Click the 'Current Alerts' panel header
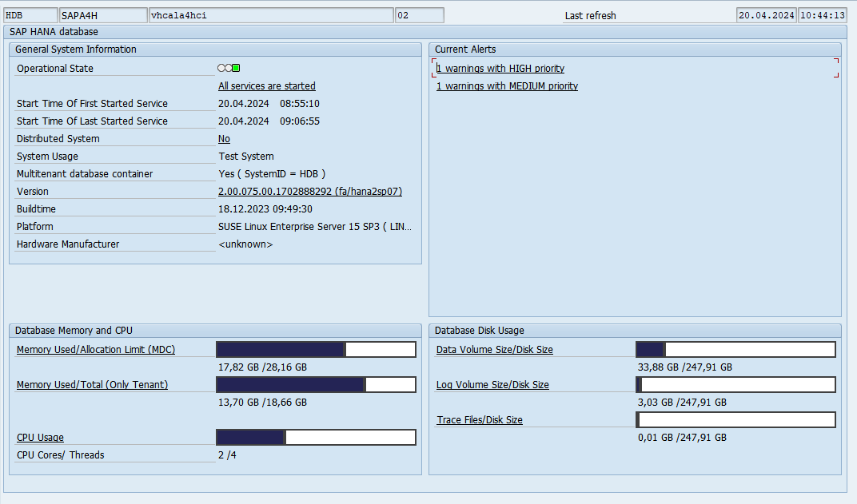 pyautogui.click(x=635, y=50)
